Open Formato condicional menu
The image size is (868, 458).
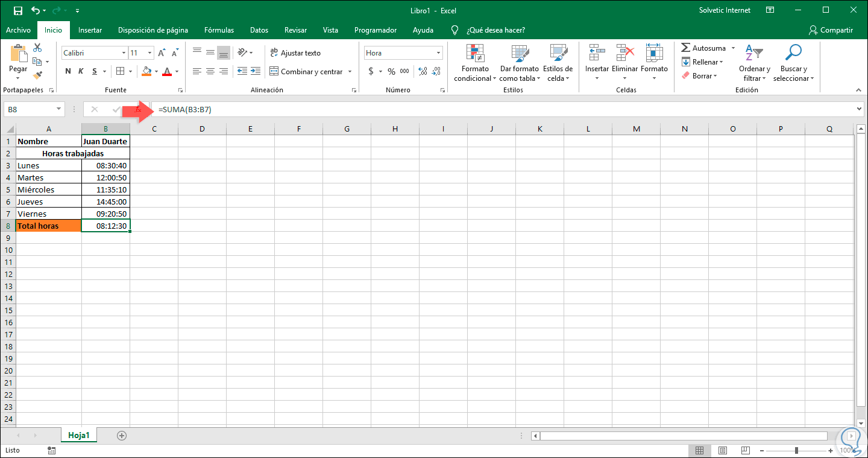[475, 63]
